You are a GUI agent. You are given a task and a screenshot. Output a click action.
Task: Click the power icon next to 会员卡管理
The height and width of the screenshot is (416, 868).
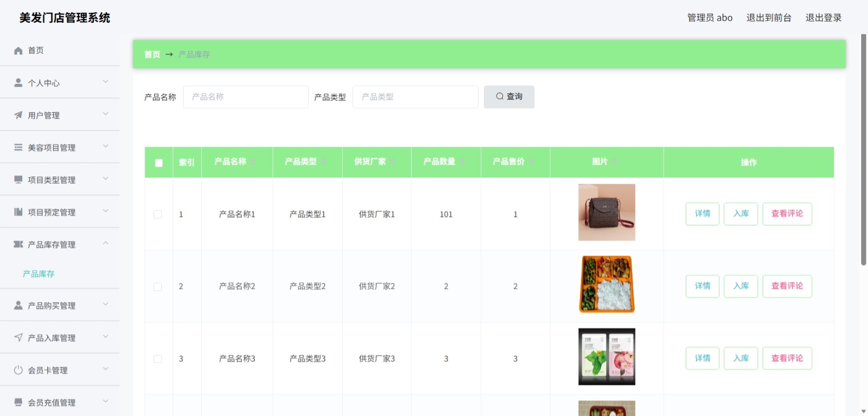pos(18,370)
